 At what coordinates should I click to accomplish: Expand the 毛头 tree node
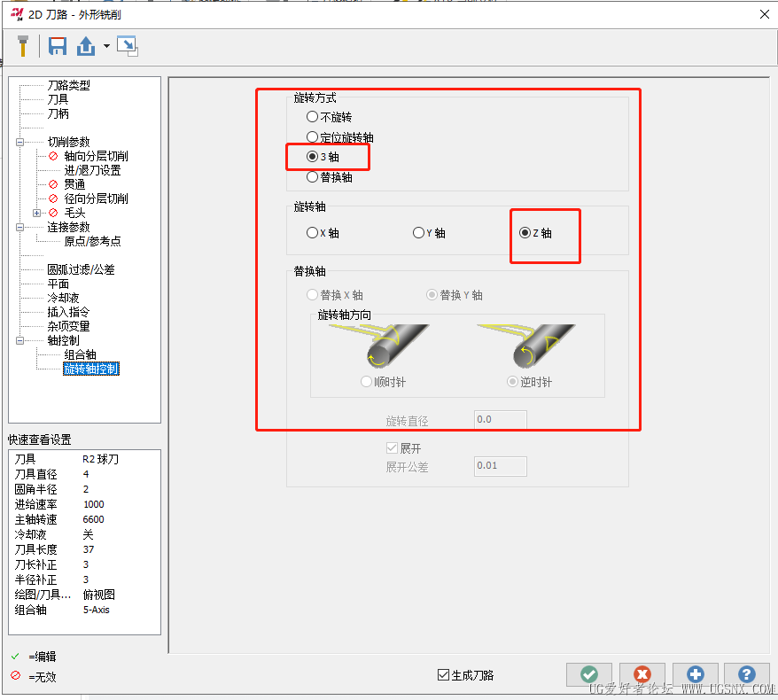pos(36,213)
